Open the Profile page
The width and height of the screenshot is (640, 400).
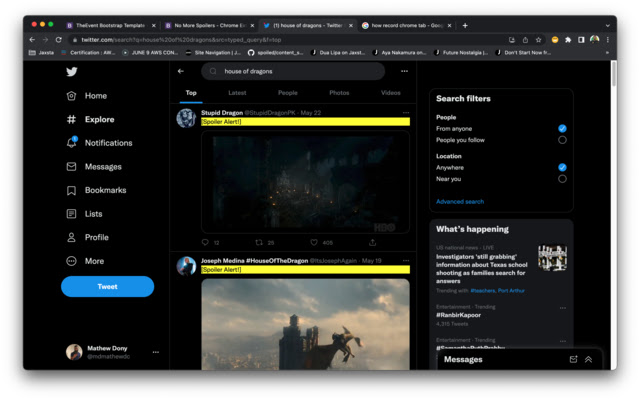click(87, 238)
